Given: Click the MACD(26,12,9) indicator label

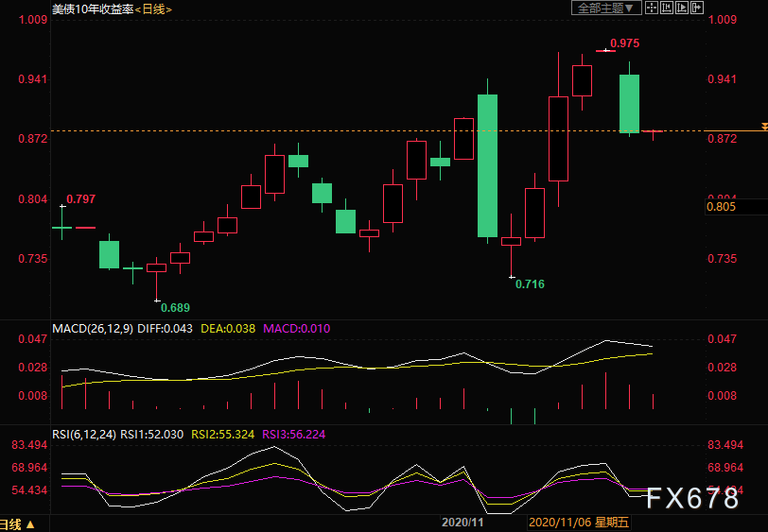Looking at the screenshot, I should [x=93, y=329].
